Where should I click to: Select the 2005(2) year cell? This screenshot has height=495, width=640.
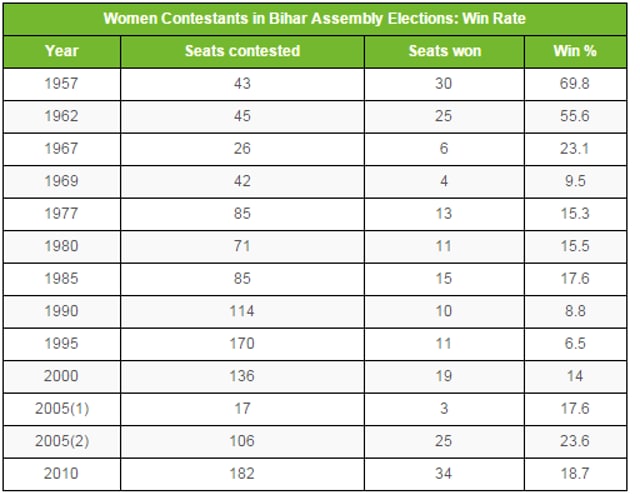(x=62, y=441)
